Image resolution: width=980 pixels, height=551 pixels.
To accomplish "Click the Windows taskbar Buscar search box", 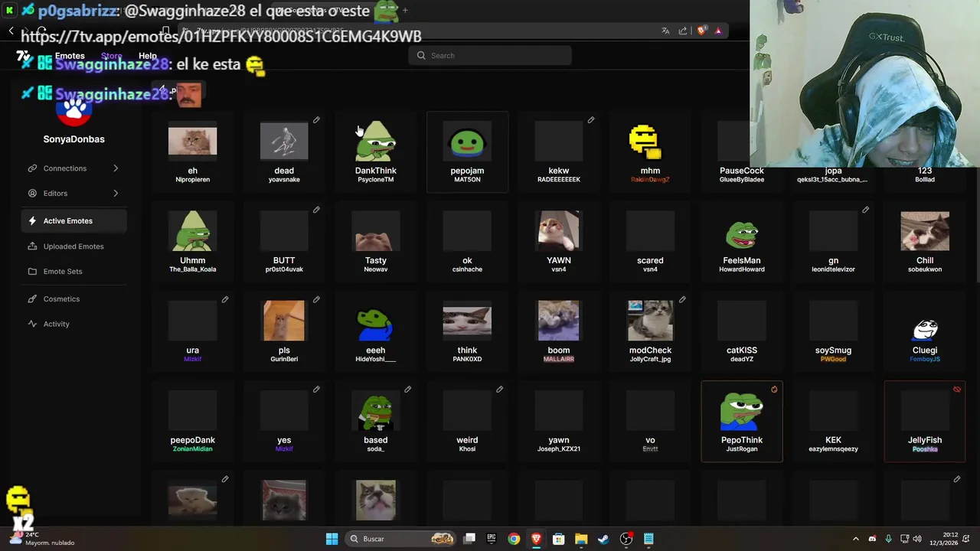I will [400, 539].
